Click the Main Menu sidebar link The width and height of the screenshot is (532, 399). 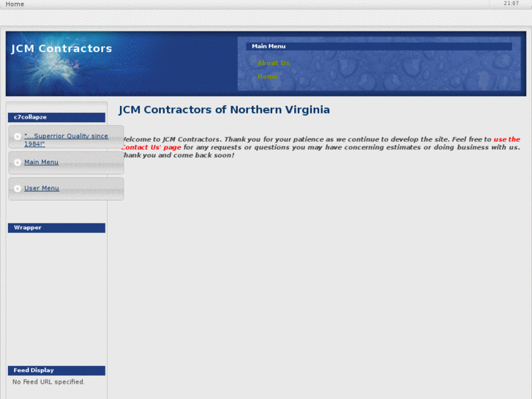pos(42,163)
